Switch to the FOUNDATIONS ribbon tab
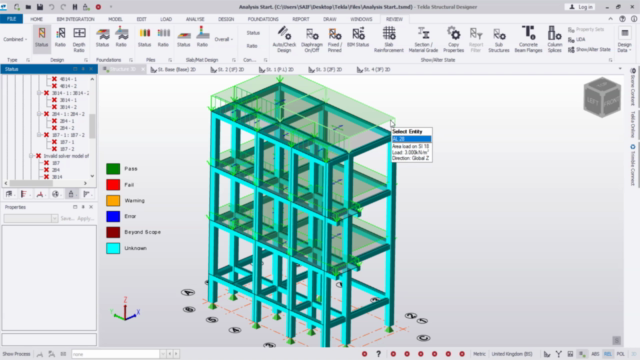This screenshot has height=360, width=640. 263,19
